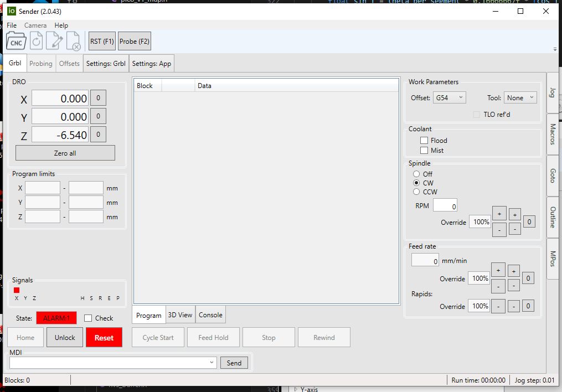Select CCW spindle direction
The image size is (562, 392).
tap(417, 192)
